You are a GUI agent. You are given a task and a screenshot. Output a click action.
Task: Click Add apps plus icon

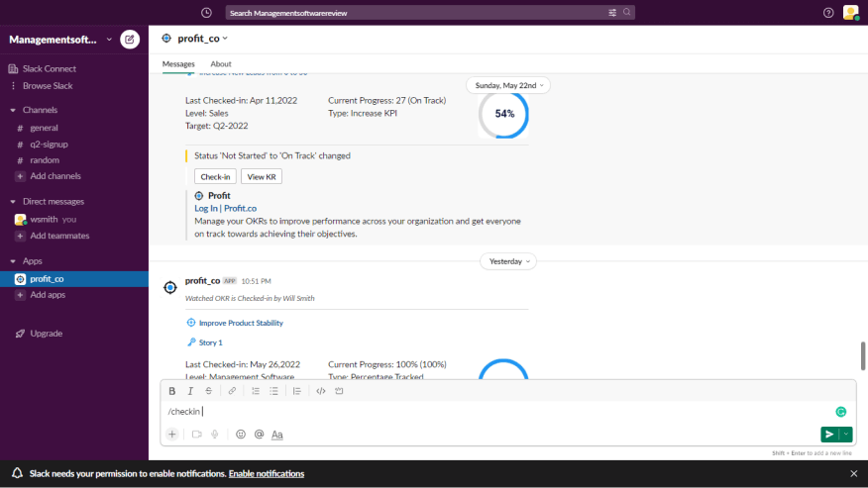point(20,295)
